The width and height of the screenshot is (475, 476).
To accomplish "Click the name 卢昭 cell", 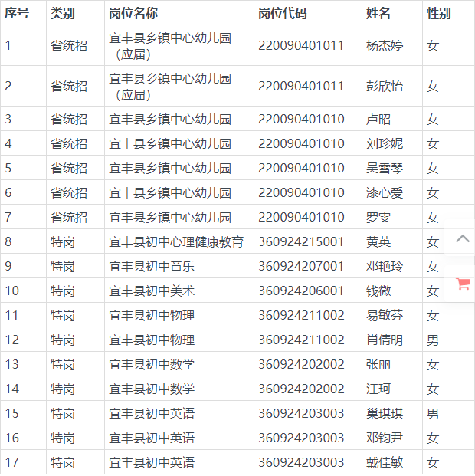I will point(378,120).
